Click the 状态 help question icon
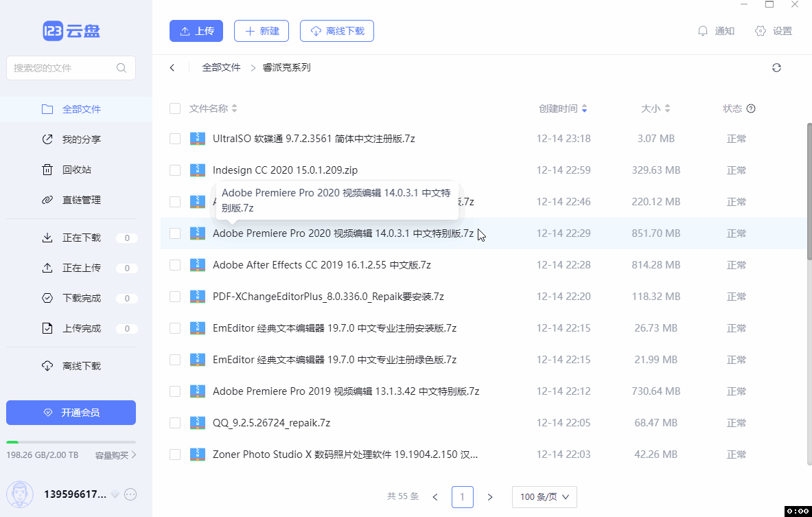The height and width of the screenshot is (517, 812). pos(751,108)
